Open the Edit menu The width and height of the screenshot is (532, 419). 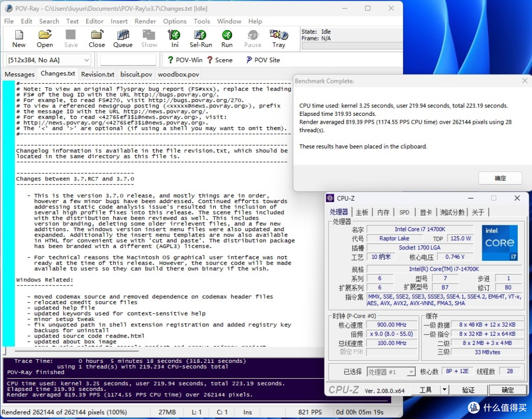[x=26, y=21]
